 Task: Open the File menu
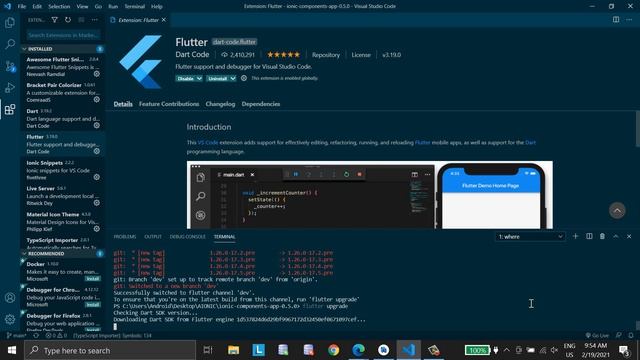tap(22, 7)
